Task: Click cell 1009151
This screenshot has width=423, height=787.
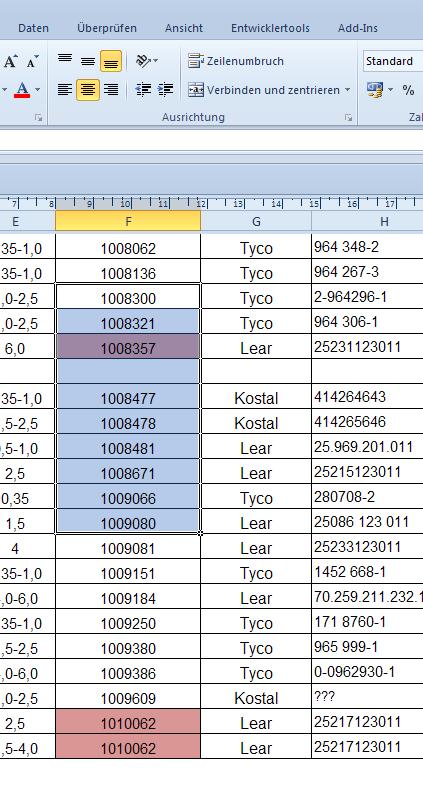Action: tap(128, 572)
